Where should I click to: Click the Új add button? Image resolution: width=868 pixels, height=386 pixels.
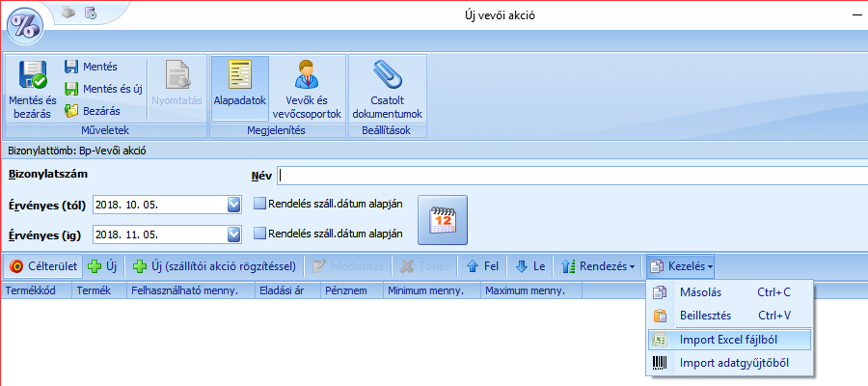coord(103,265)
